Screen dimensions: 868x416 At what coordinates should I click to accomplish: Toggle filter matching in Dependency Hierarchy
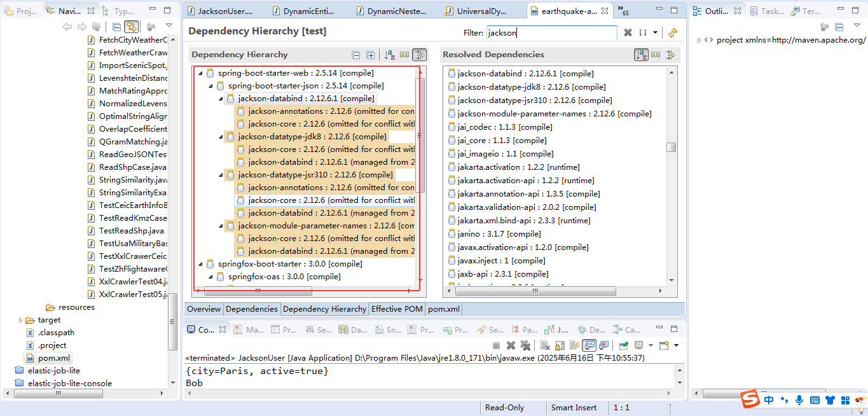[x=419, y=55]
